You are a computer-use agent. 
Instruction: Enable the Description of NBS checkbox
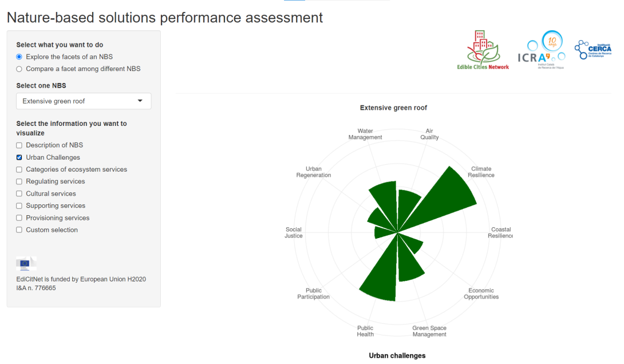coord(19,145)
